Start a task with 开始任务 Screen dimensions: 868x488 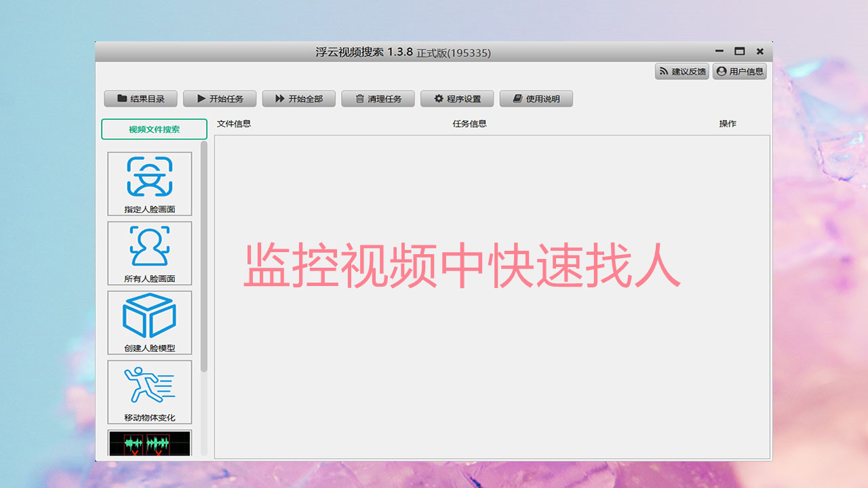coord(220,98)
